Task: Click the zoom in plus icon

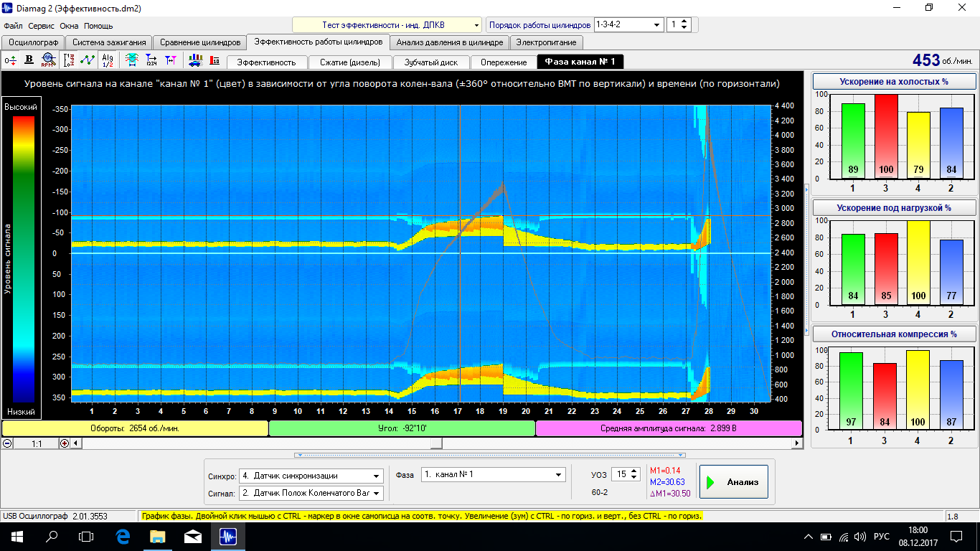Action: 65,443
